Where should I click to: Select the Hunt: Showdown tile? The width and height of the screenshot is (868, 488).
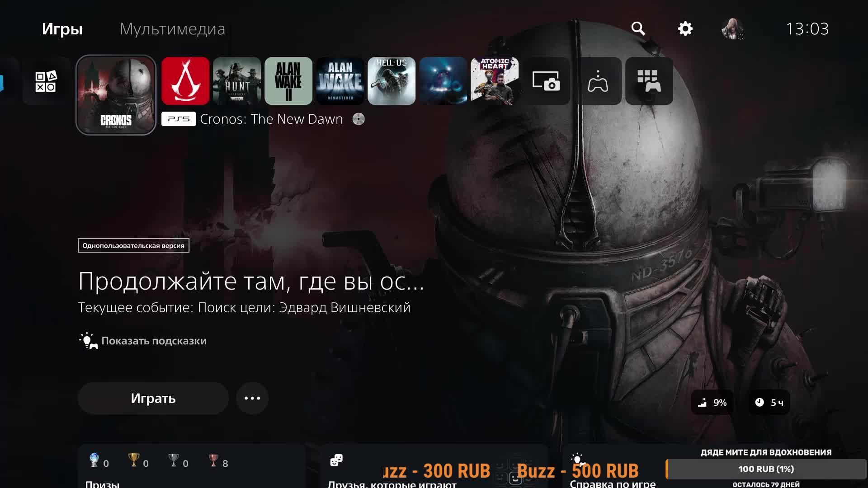tap(237, 81)
